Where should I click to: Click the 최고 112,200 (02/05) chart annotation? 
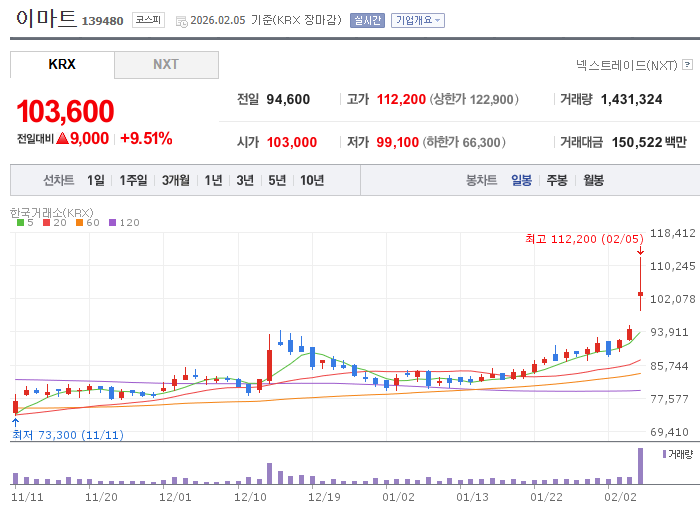point(584,239)
